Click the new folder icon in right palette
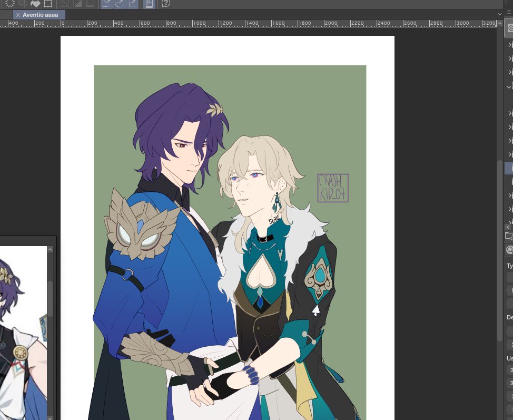Screen dimensions: 513x420 509,236
